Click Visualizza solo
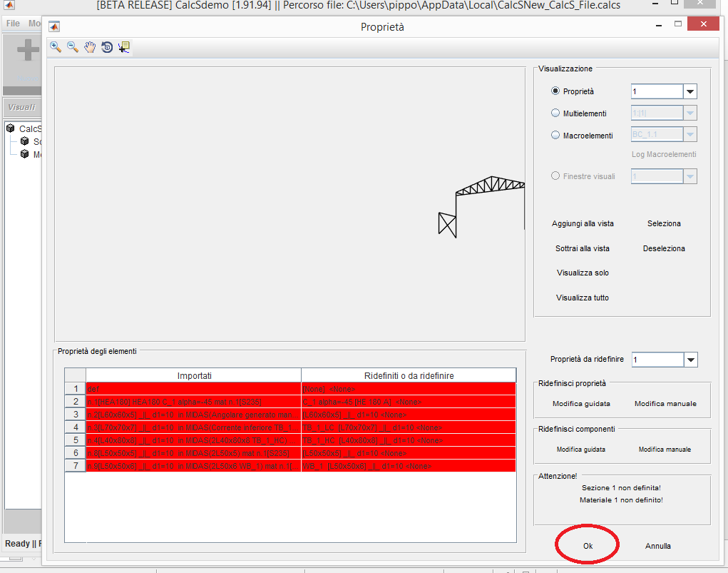The width and height of the screenshot is (728, 573). pyautogui.click(x=583, y=273)
